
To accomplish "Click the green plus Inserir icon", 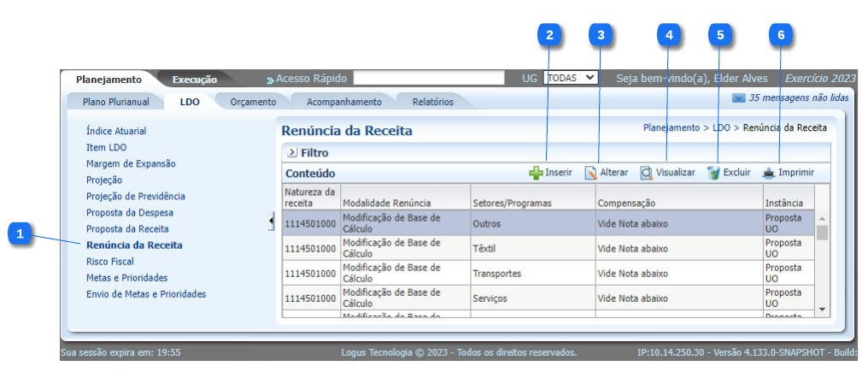I will pyautogui.click(x=536, y=173).
